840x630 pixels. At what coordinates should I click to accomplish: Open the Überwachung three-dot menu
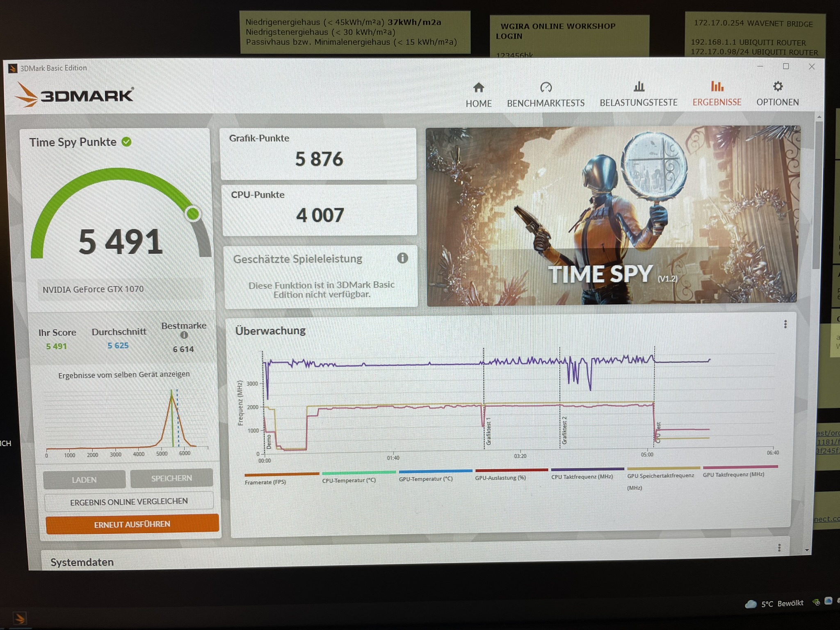tap(785, 324)
